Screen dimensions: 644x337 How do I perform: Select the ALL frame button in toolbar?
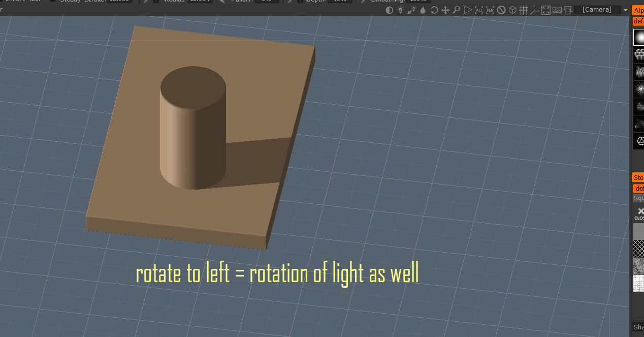coord(479,10)
